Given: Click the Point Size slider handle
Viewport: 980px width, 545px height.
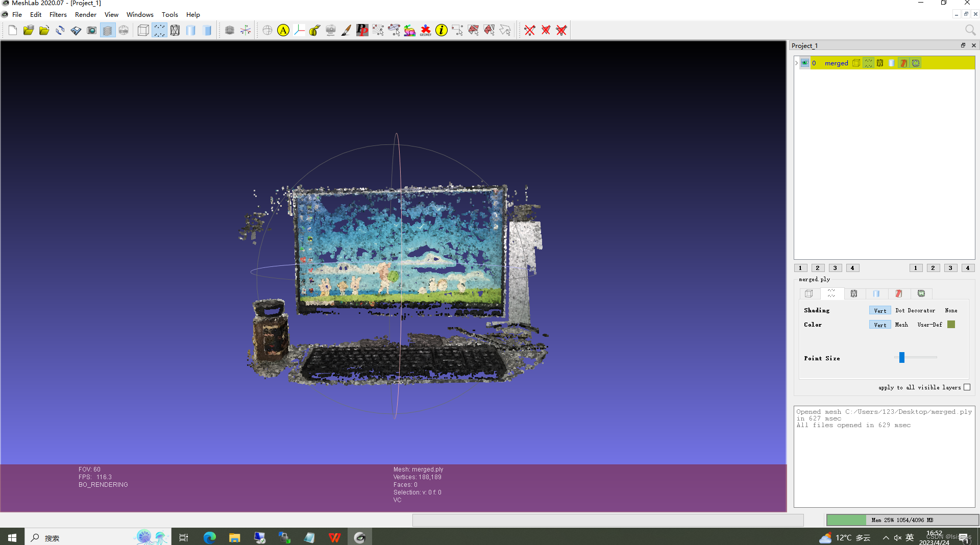Looking at the screenshot, I should tap(902, 357).
